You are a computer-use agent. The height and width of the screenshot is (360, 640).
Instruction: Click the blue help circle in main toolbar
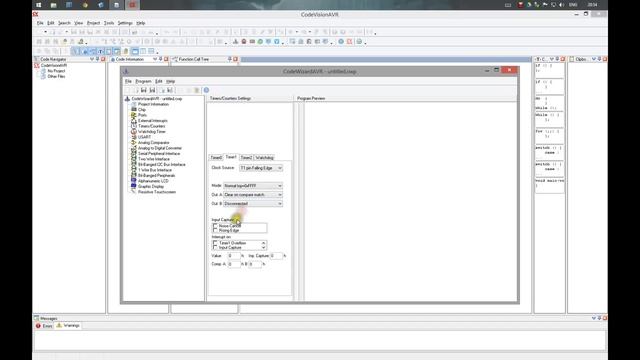pos(341,41)
